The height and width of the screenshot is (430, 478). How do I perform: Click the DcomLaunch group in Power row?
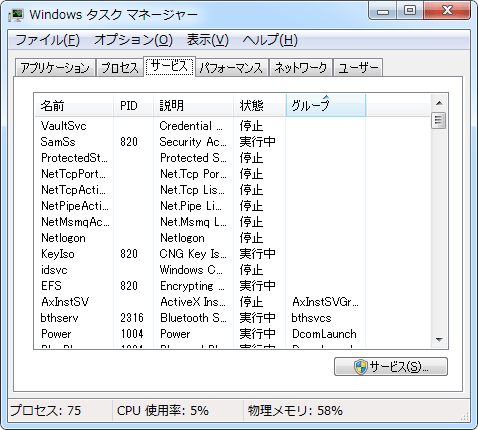(324, 334)
